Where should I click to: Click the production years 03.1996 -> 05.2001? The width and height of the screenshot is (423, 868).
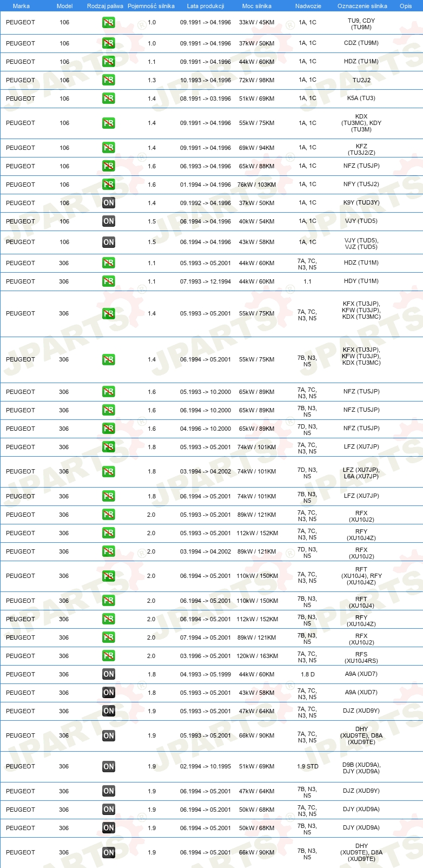pos(206,656)
